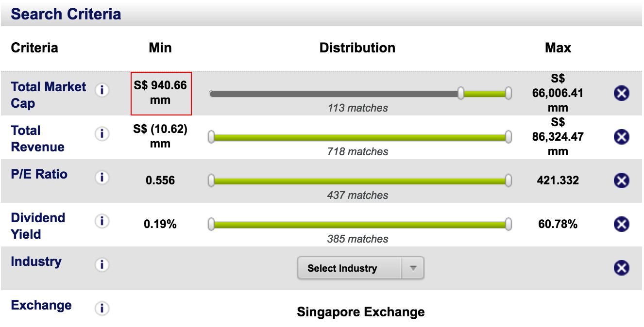Show info for Dividend Yield criterion
Image resolution: width=644 pixels, height=327 pixels.
click(x=102, y=221)
